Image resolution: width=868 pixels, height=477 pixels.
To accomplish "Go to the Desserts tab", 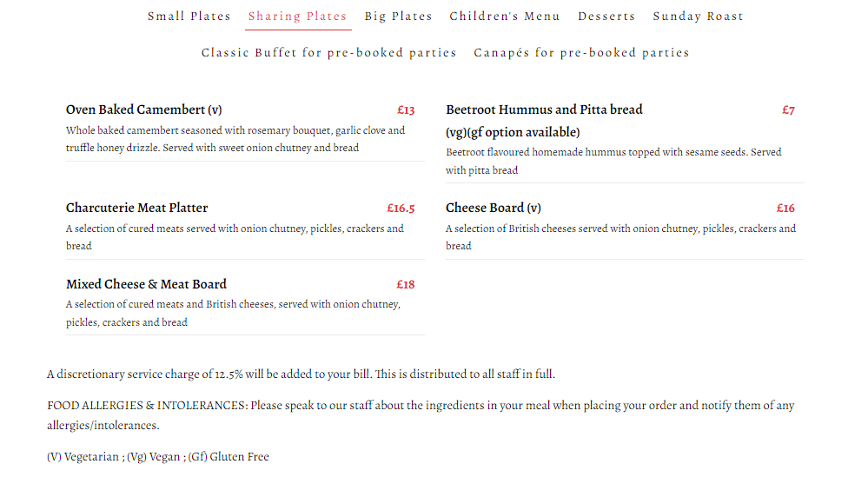I will click(x=606, y=17).
